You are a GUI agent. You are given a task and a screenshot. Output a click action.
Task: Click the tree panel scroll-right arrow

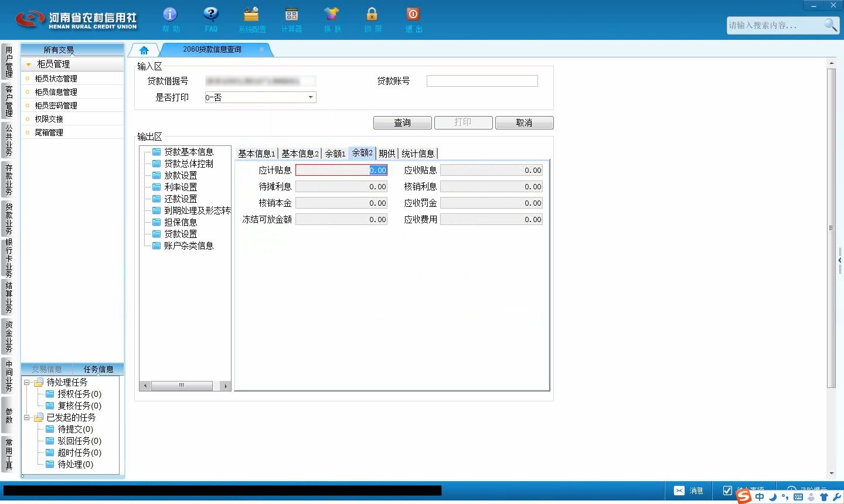[226, 386]
